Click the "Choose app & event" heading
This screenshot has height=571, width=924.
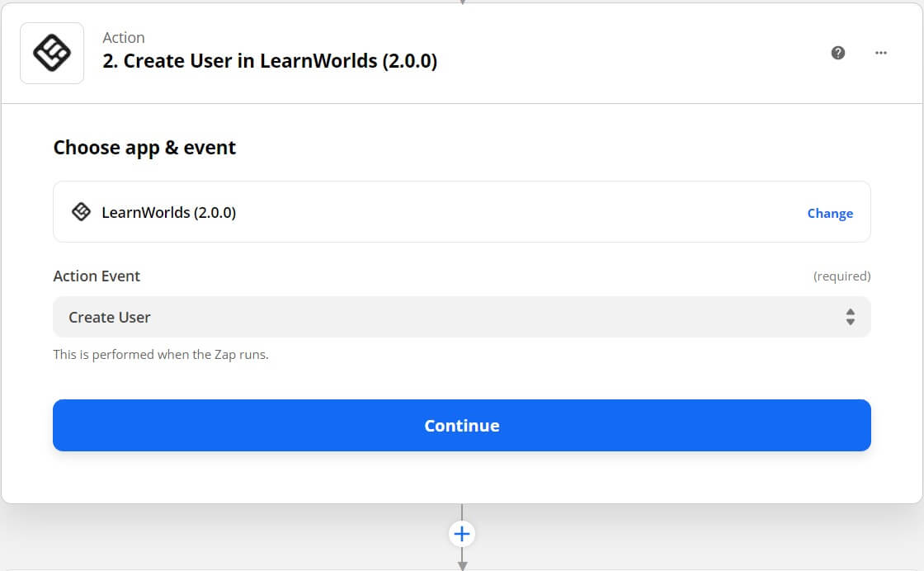[144, 148]
